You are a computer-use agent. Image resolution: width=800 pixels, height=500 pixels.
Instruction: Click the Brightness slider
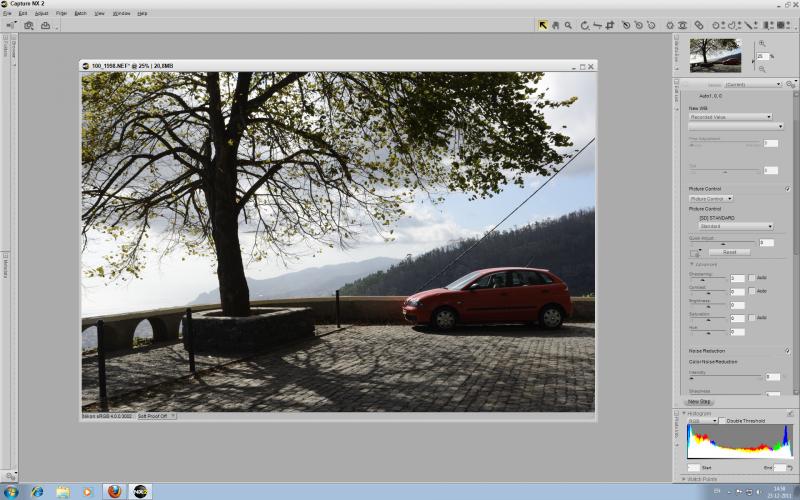pyautogui.click(x=707, y=306)
